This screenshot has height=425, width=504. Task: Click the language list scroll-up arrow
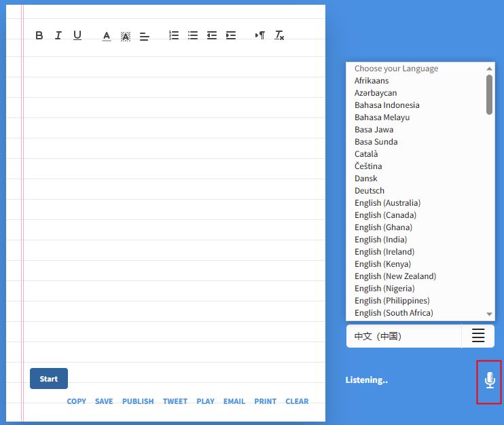coord(489,69)
